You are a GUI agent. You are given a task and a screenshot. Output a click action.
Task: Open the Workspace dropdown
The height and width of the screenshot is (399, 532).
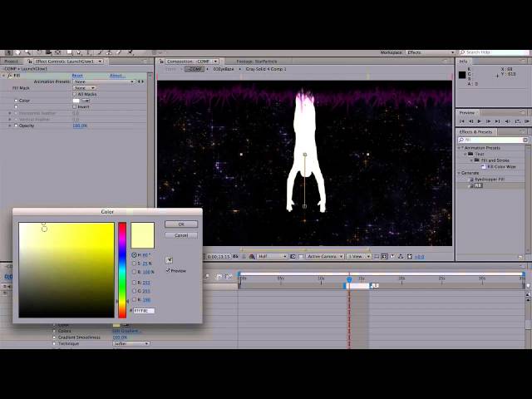430,52
